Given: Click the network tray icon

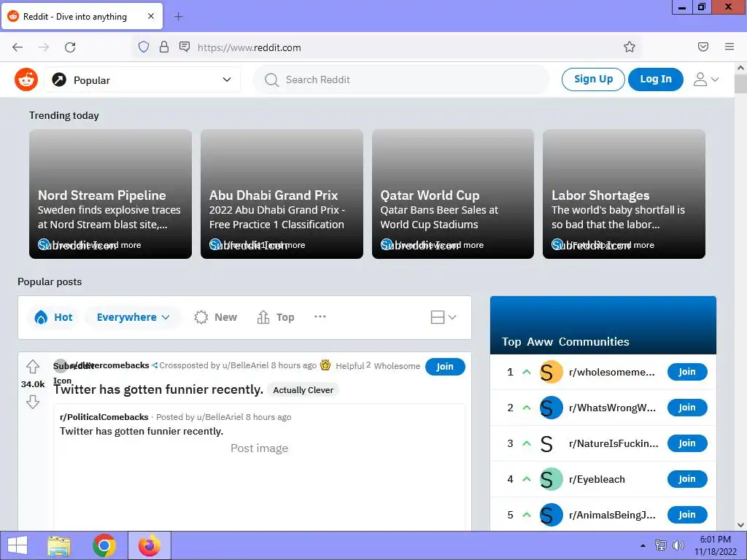Looking at the screenshot, I should 661,545.
